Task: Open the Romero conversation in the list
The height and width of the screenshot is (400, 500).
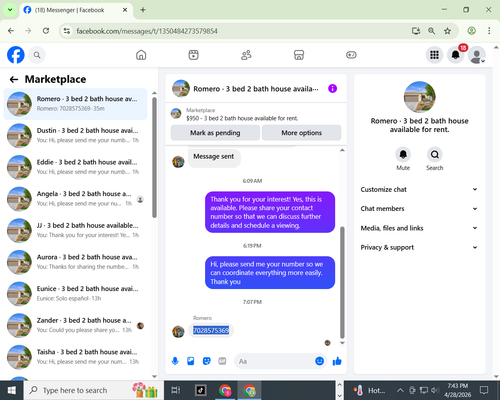Action: click(75, 104)
